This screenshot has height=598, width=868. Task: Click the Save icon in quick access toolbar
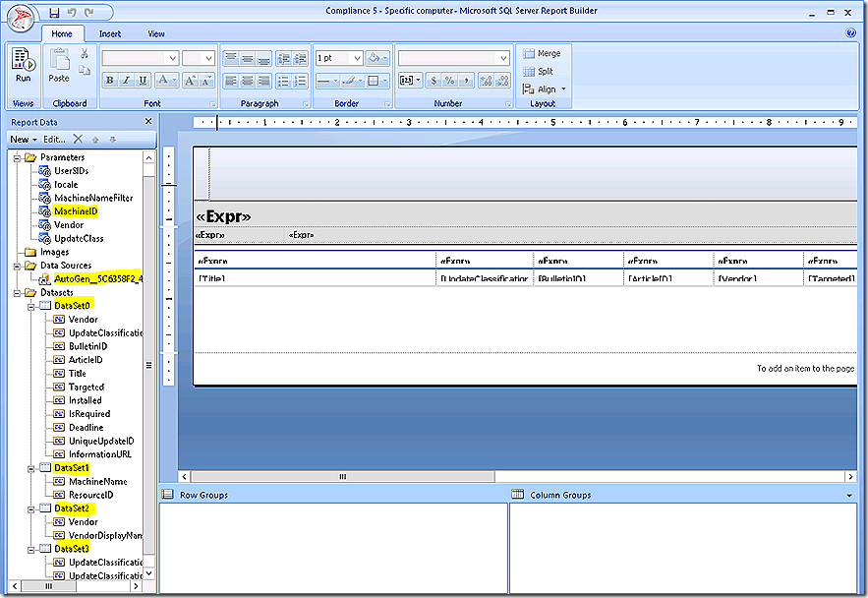53,13
